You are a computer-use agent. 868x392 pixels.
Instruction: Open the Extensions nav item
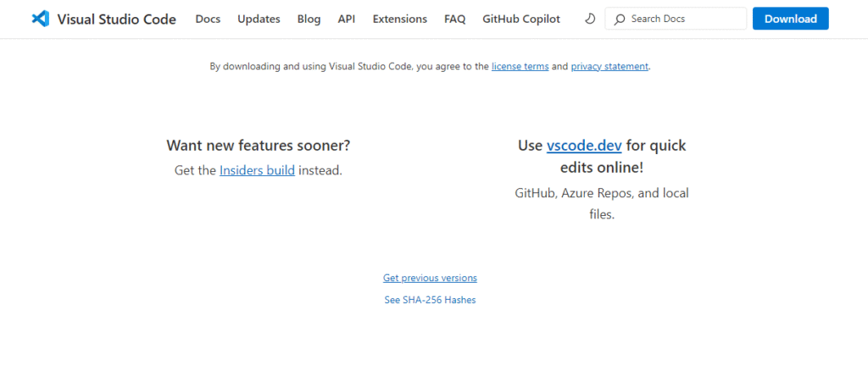point(399,19)
